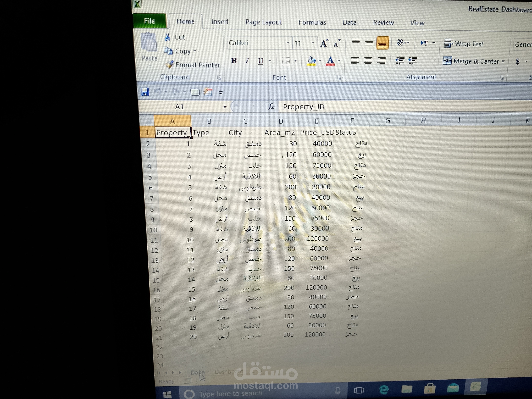Viewport: 532px width, 399px height.
Task: Apply red font color
Action: 330,61
